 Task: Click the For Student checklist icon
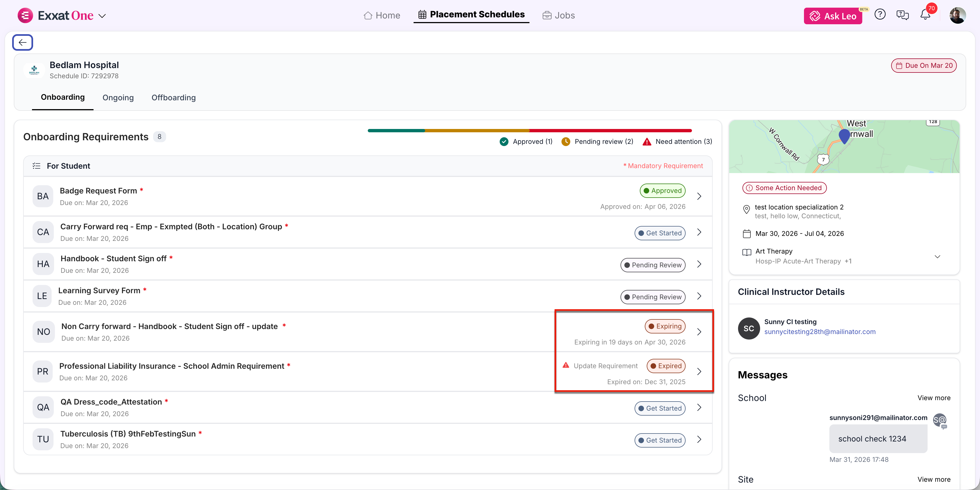click(x=36, y=166)
